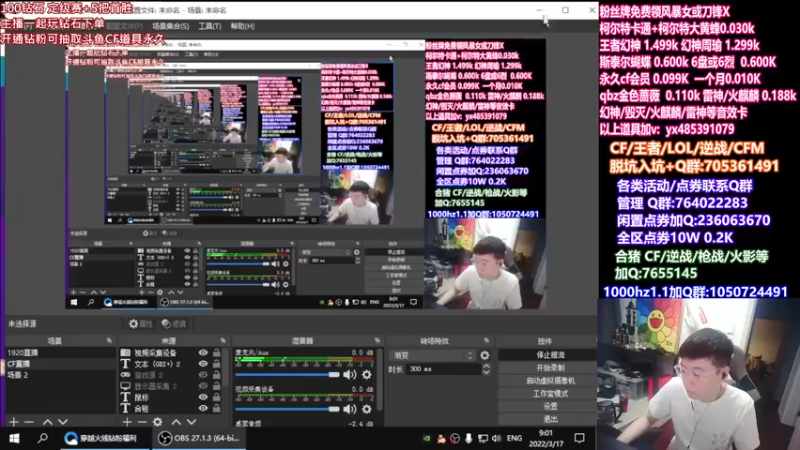Hide the 合租 text source

(203, 408)
